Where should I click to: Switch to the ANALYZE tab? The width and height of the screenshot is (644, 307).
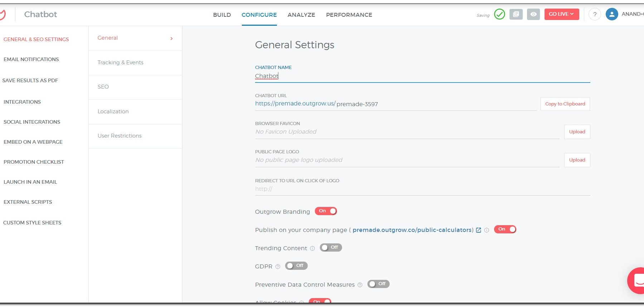301,15
